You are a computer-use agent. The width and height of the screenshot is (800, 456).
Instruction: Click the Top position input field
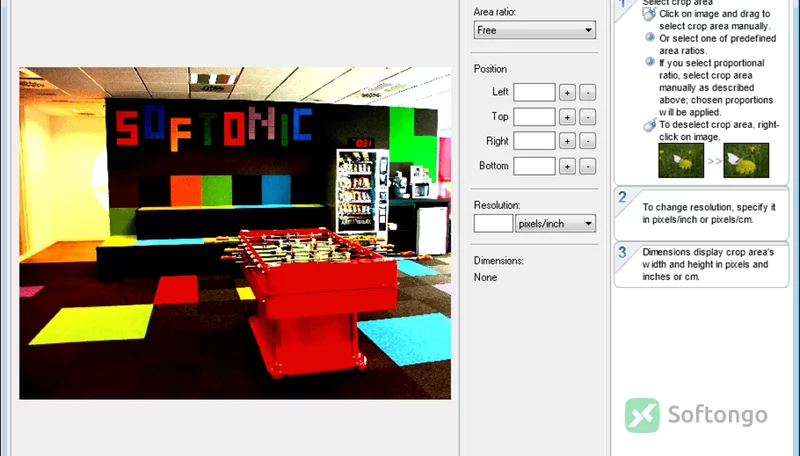[534, 117]
